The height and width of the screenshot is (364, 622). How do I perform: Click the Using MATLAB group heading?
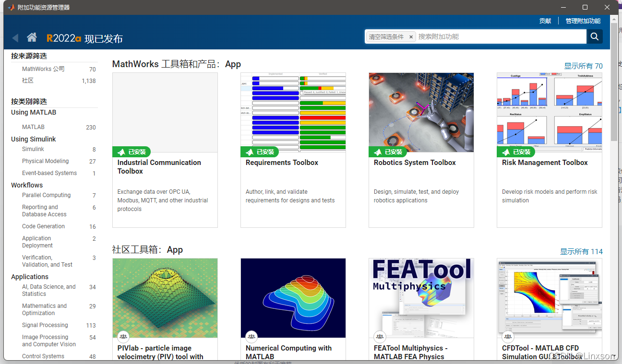point(34,112)
